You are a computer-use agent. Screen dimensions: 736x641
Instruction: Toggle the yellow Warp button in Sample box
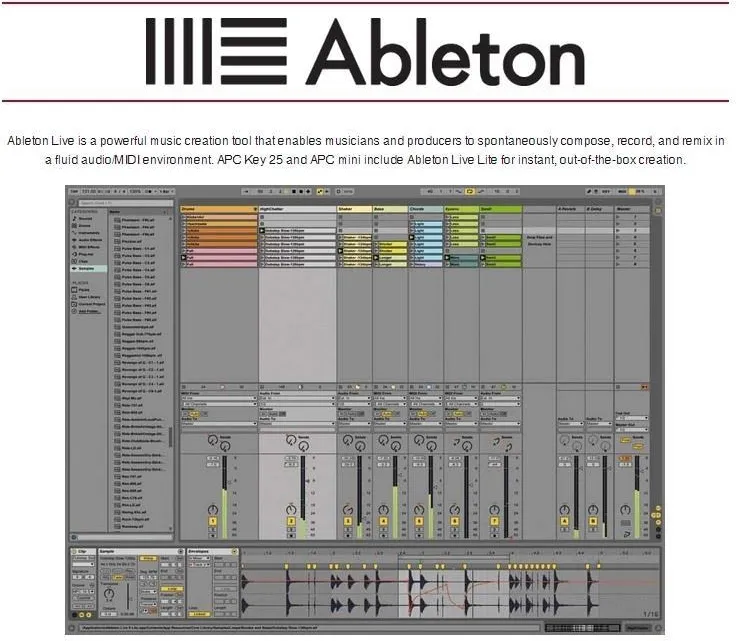(149, 558)
